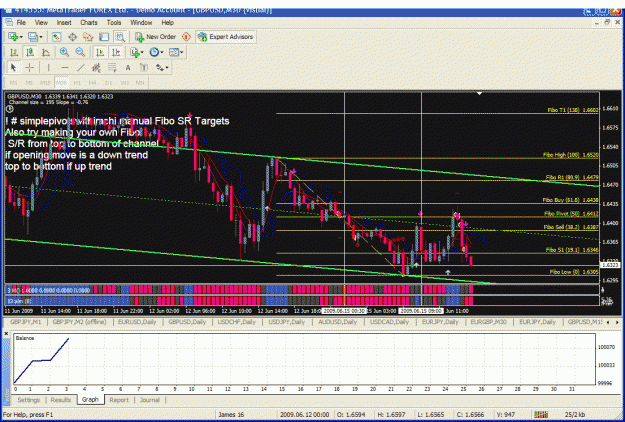The image size is (625, 422).
Task: Expand the arrows tool dropdown
Action: pyautogui.click(x=167, y=68)
